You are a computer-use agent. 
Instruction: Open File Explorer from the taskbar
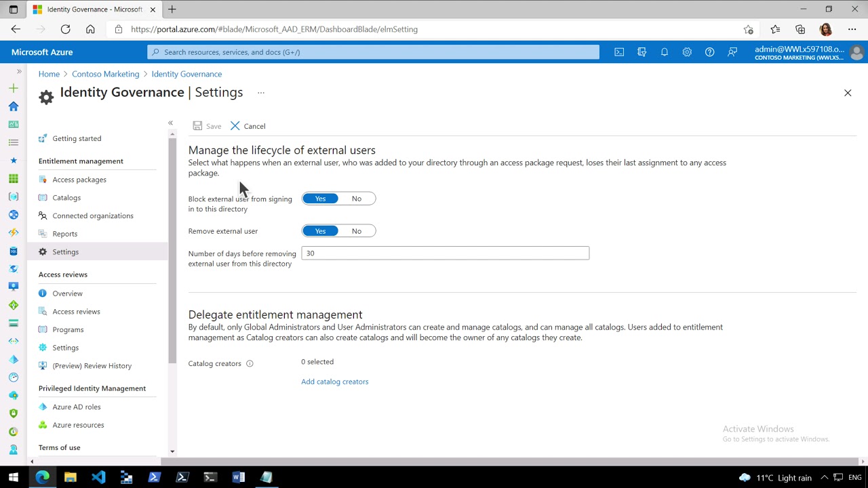71,477
